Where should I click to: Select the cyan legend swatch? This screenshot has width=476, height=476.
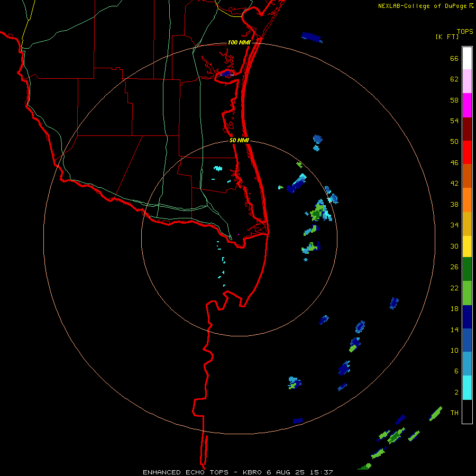click(x=467, y=388)
